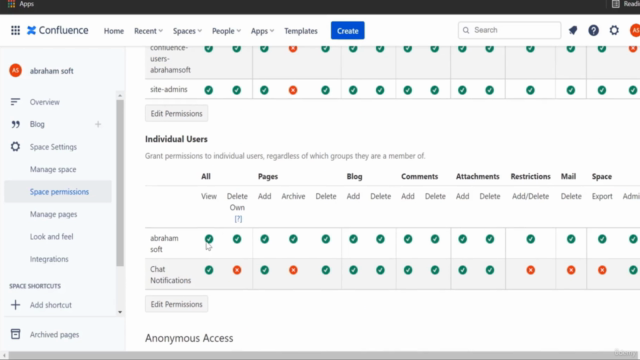Screen dimensions: 640x360
Task: Click the browser Apps grid icon
Action: click(x=11, y=4)
